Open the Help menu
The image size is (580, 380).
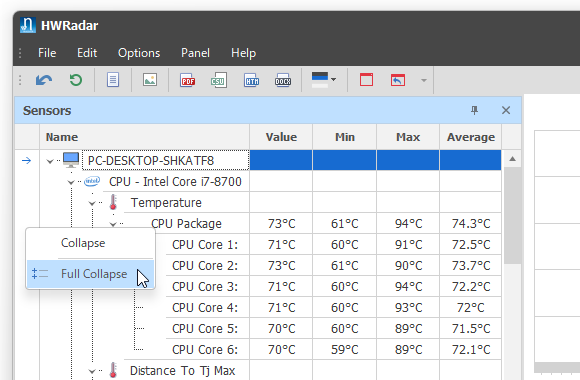[x=243, y=53]
